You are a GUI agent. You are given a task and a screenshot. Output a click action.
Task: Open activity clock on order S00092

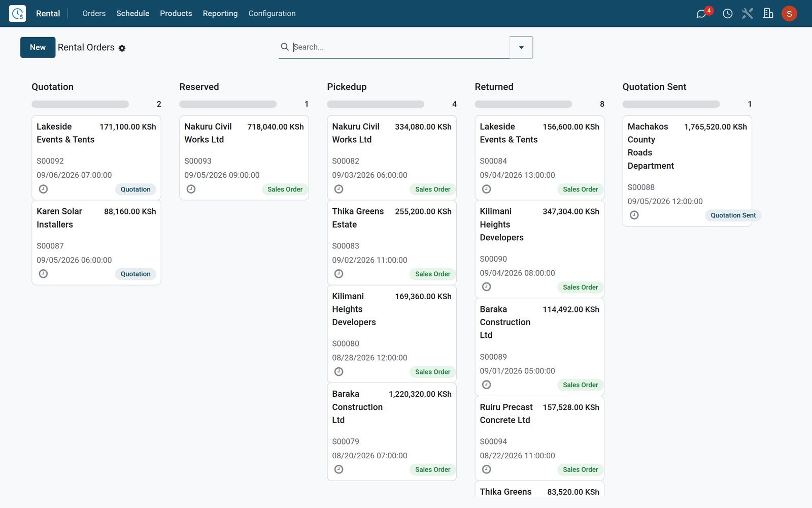[44, 189]
